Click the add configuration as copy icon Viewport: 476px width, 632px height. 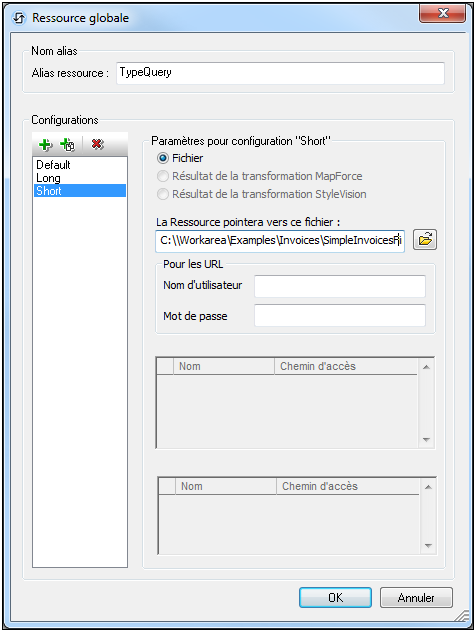[67, 144]
